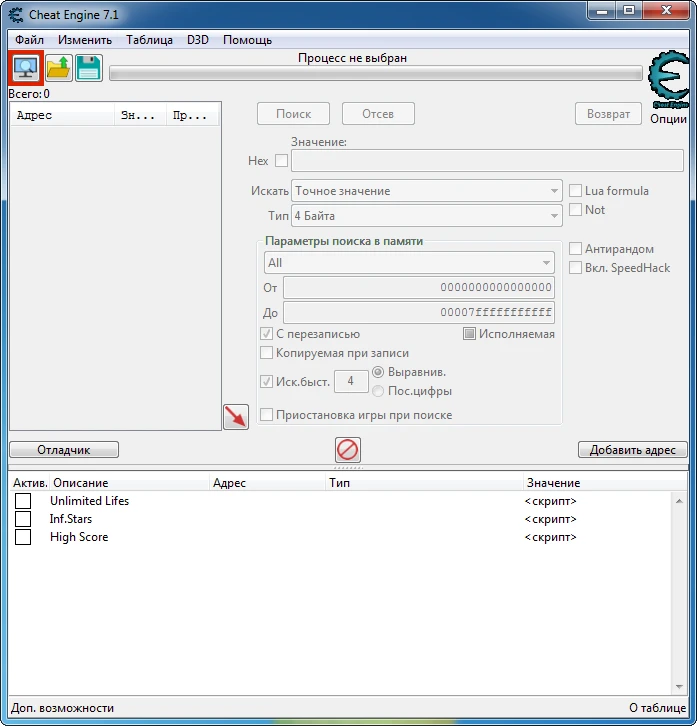The height and width of the screenshot is (726, 697).
Task: Activate the Unlimited Lifes script checkbox
Action: point(23,501)
